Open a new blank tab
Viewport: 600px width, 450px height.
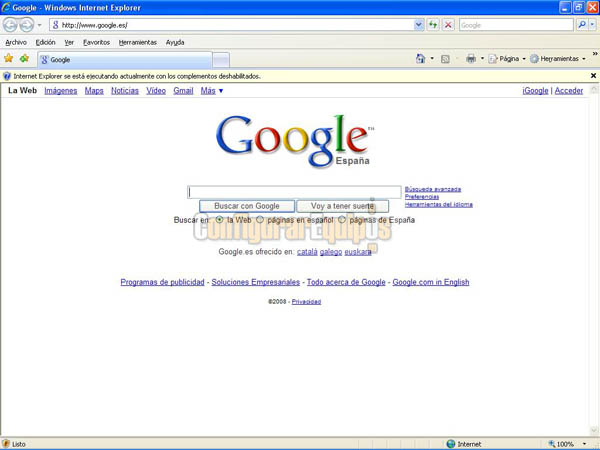(x=221, y=60)
